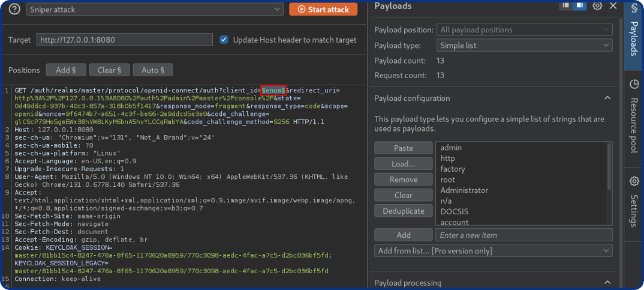Click the Auto § button
The height and width of the screenshot is (290, 644).
[153, 70]
